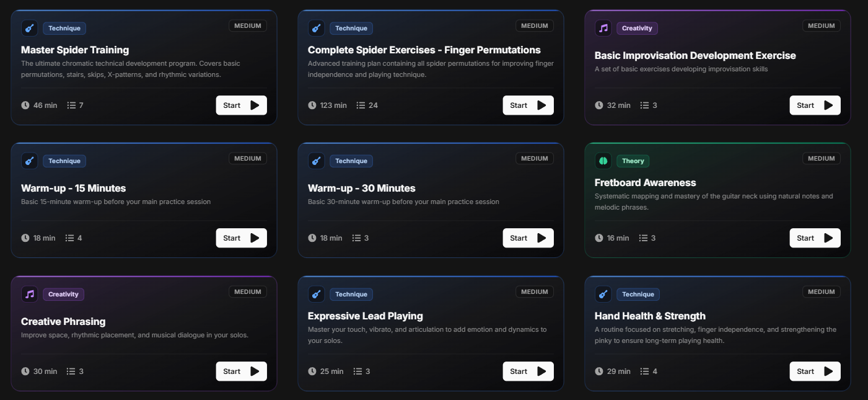This screenshot has width=868, height=400.
Task: Click the clock icon on Warm-up - 15 Minutes
Action: click(25, 238)
